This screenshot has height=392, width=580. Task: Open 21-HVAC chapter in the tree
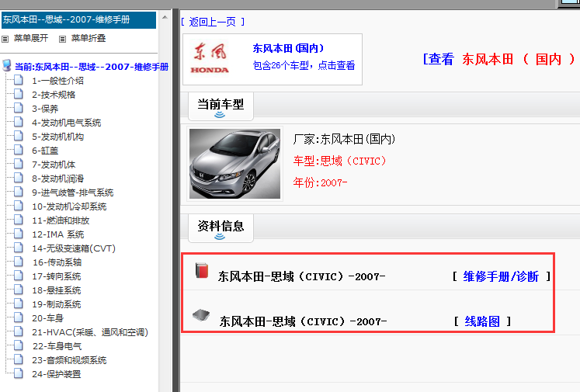click(89, 332)
